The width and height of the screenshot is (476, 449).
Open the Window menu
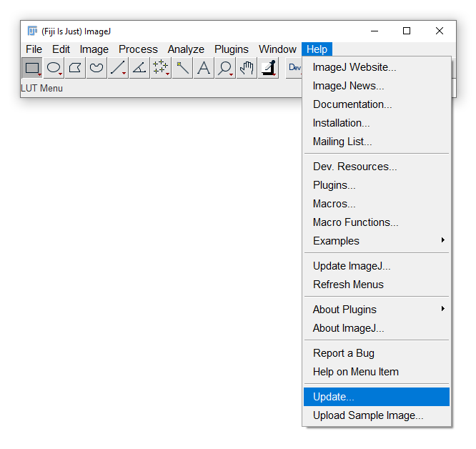point(277,49)
